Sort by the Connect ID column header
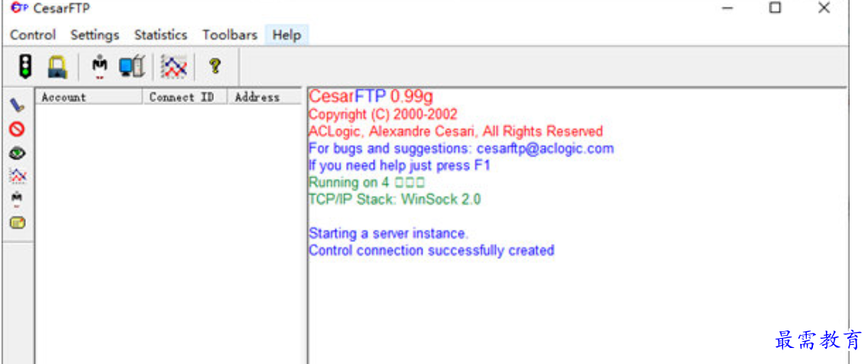 (x=186, y=97)
